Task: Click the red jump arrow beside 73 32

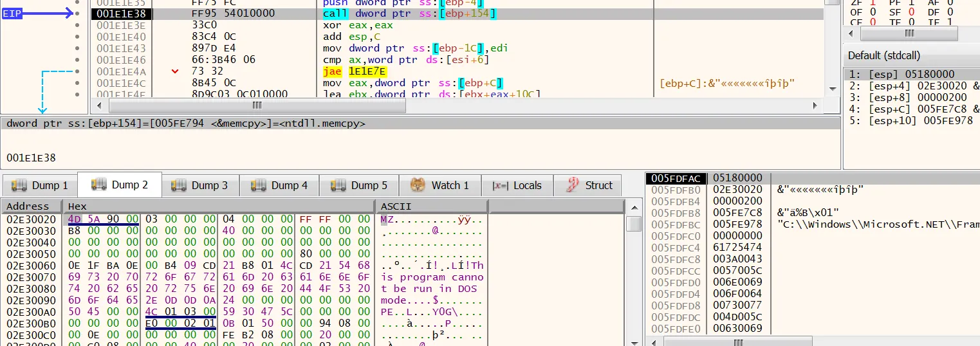Action: 175,71
